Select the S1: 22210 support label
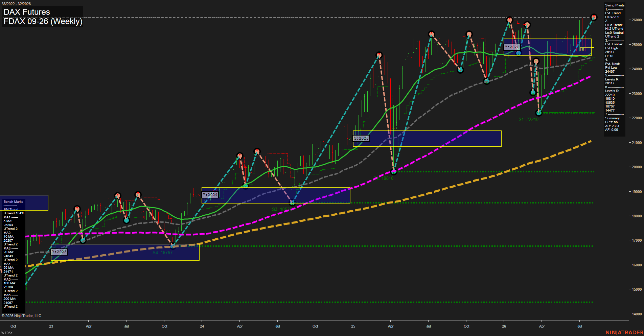Screen dimensions: 644x336 528,119
